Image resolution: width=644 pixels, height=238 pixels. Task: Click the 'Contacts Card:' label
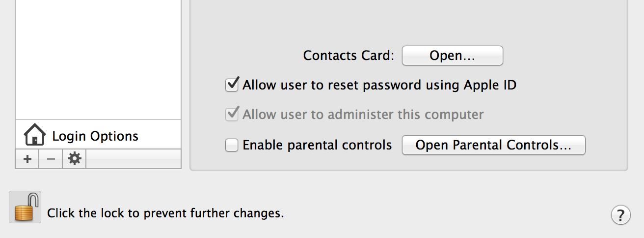click(x=349, y=56)
